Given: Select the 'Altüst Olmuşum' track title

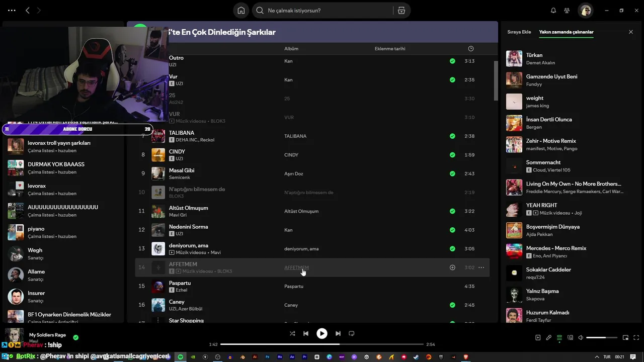Looking at the screenshot, I should tap(189, 208).
